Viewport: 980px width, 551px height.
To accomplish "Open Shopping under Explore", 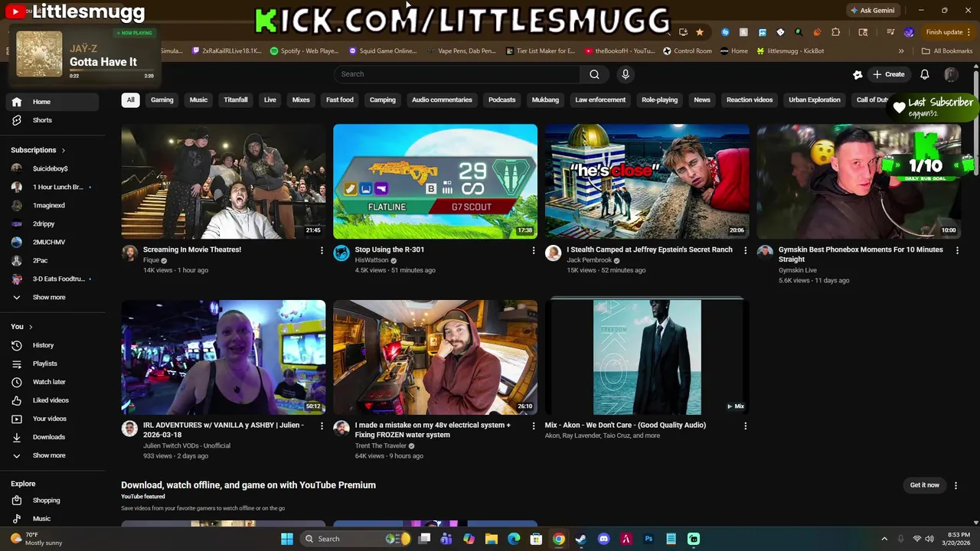I will click(x=53, y=500).
